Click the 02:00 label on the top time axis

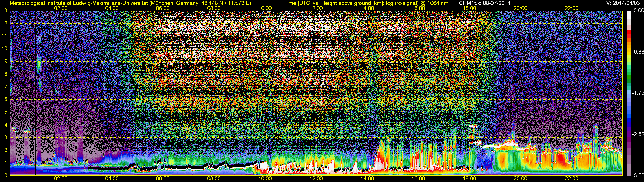pyautogui.click(x=61, y=8)
